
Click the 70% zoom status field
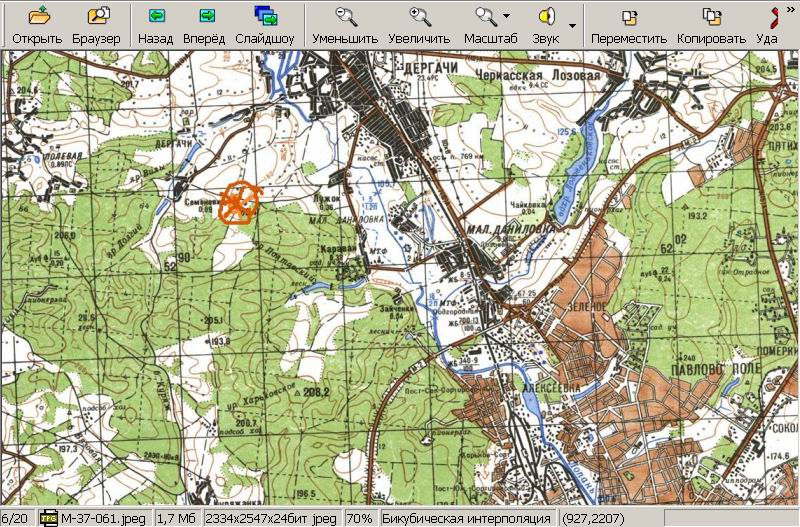[x=358, y=518]
